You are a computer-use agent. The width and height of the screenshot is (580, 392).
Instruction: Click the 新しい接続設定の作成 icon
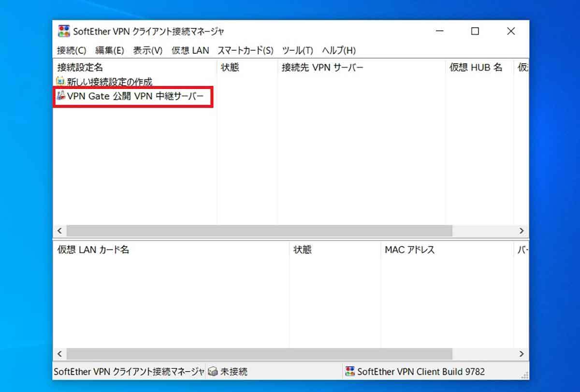point(60,82)
